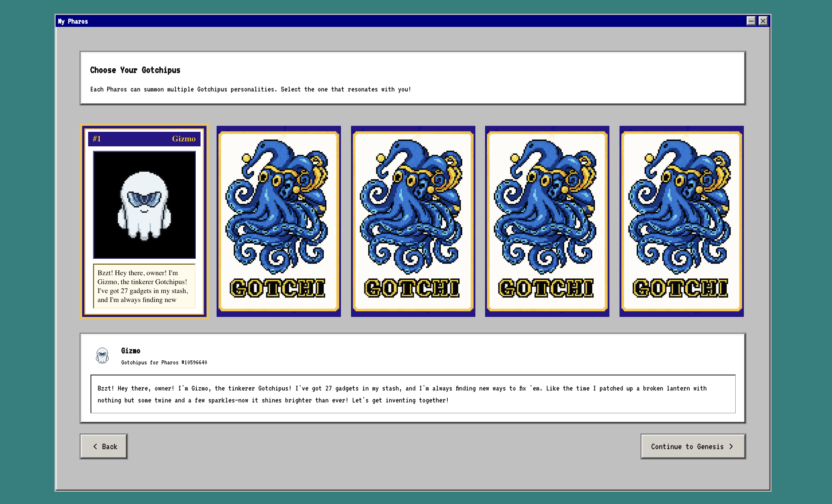This screenshot has height=504, width=832.
Task: Click the My Pharos window title
Action: click(x=73, y=21)
